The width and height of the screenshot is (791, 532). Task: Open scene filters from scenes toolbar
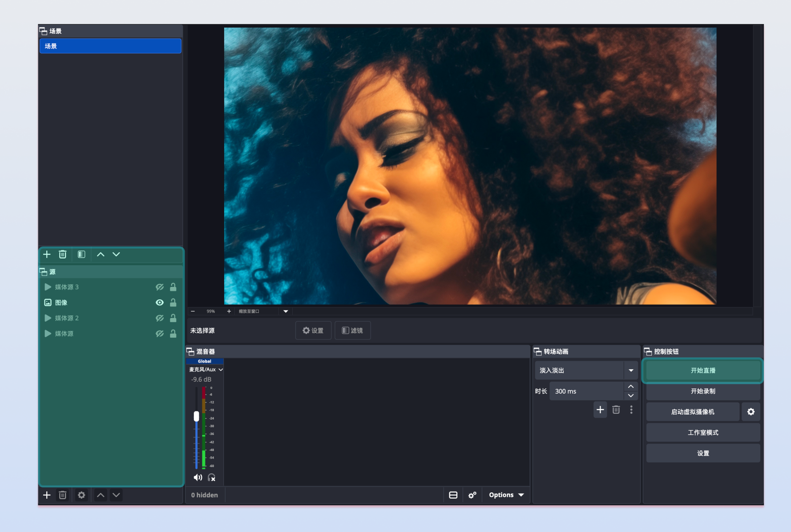tap(81, 254)
